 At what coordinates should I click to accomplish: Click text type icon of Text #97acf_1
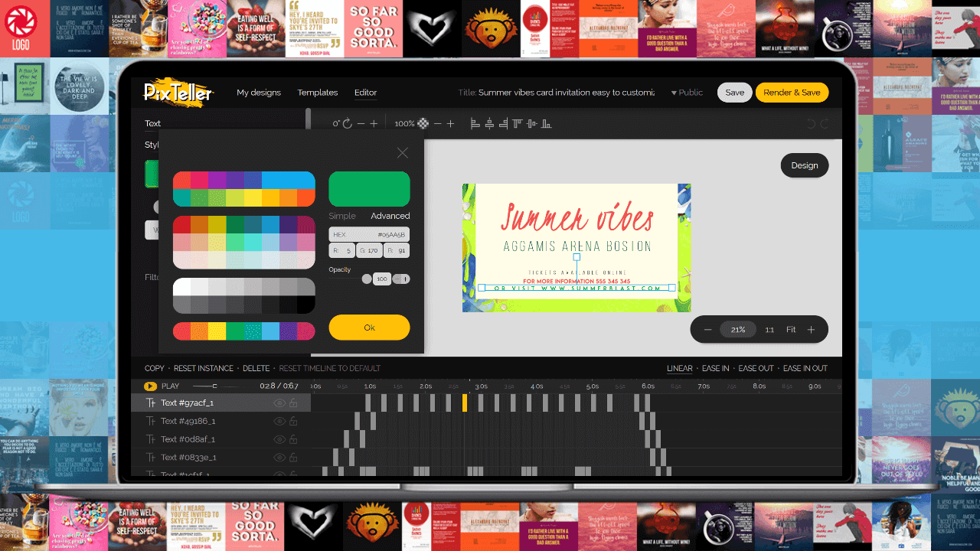(150, 403)
